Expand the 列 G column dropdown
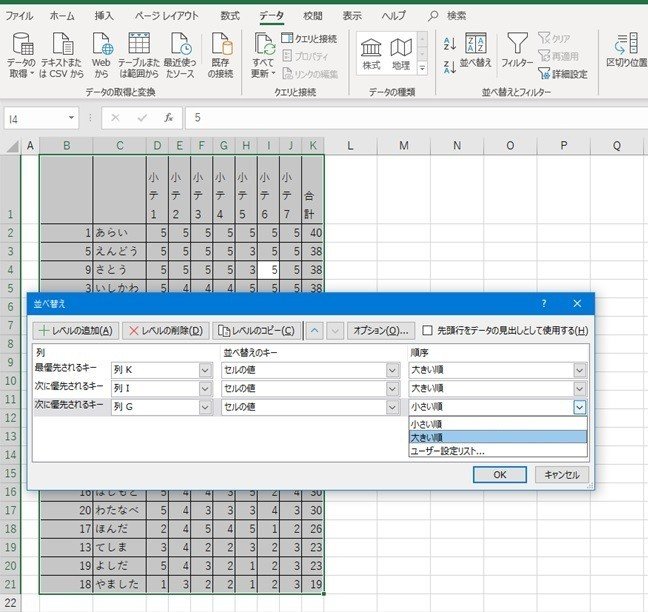Viewport: 648px width, 612px height. [x=205, y=407]
